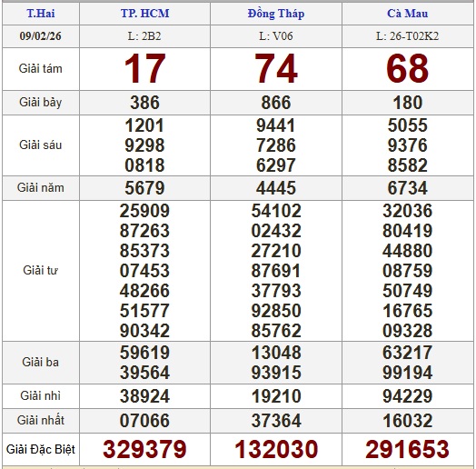Select the number 80419
476x469 pixels.
(407, 231)
